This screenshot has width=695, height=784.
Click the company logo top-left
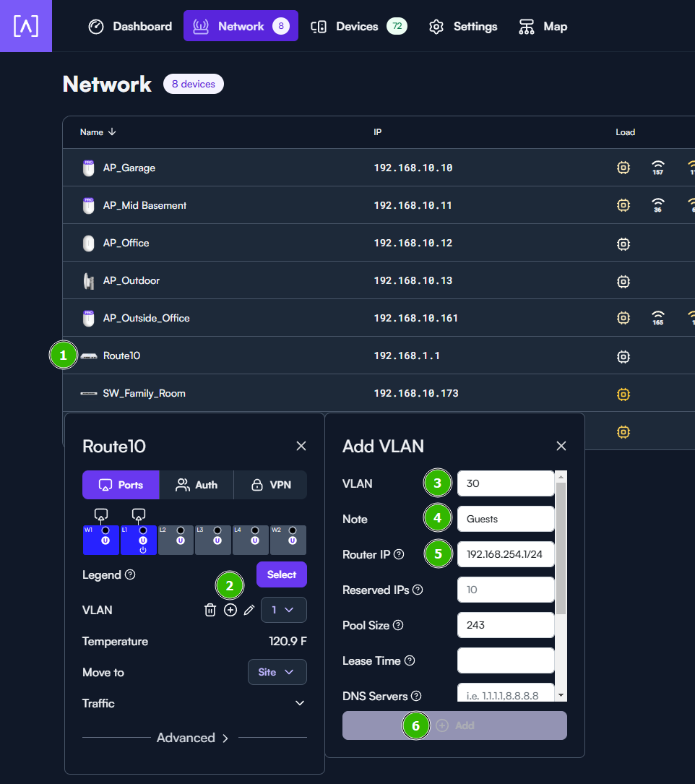[26, 26]
